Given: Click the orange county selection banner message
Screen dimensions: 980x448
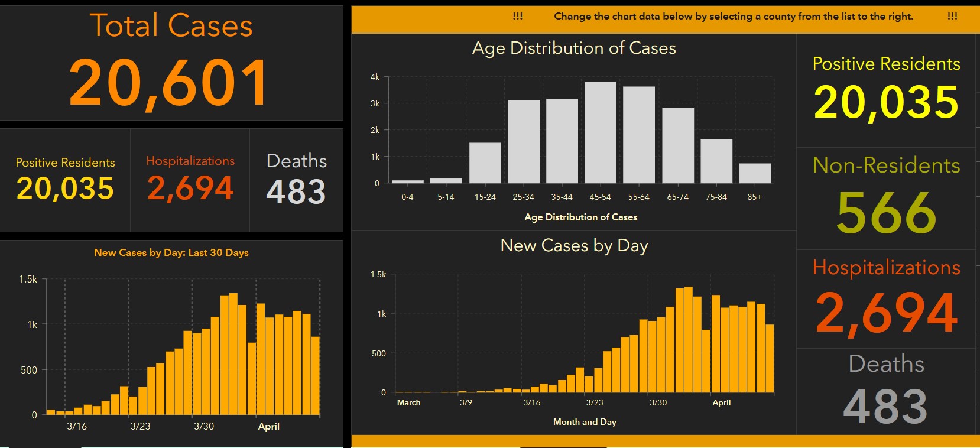Looking at the screenshot, I should click(x=734, y=17).
